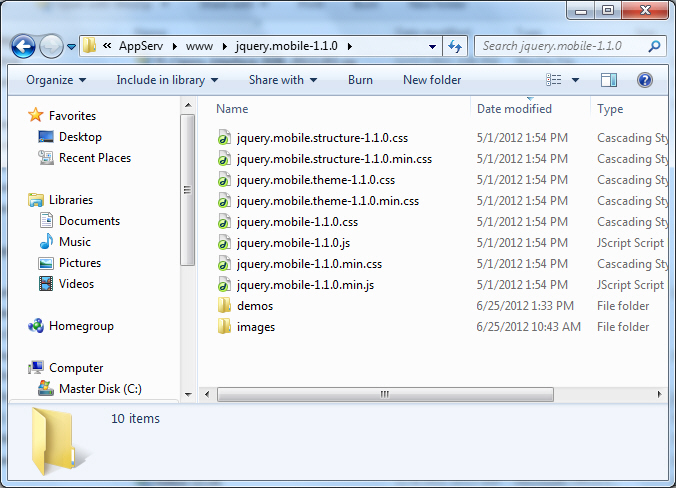The height and width of the screenshot is (488, 676).
Task: Click the Burn toolbar button
Action: [360, 80]
